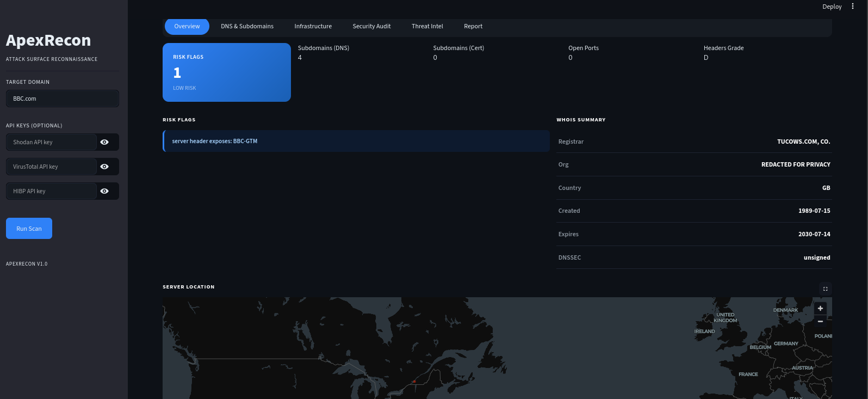Screen dimensions: 868x399
Task: Select the Security Audit tab
Action: click(371, 26)
